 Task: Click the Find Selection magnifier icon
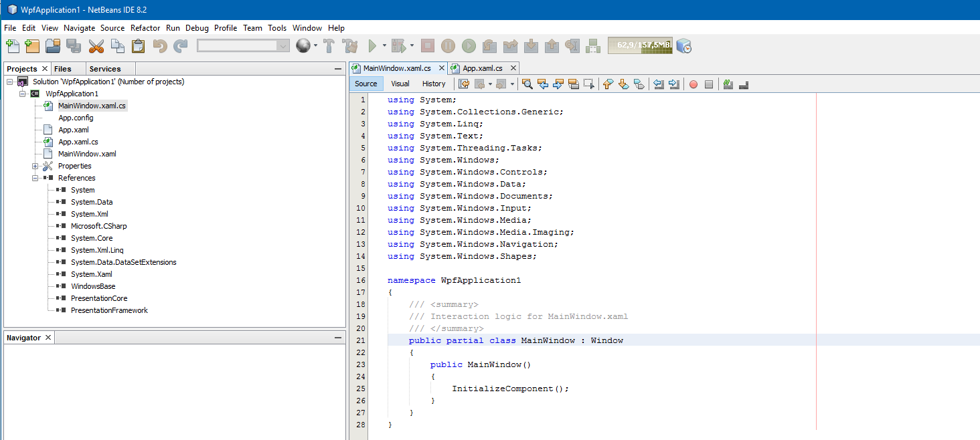[527, 84]
